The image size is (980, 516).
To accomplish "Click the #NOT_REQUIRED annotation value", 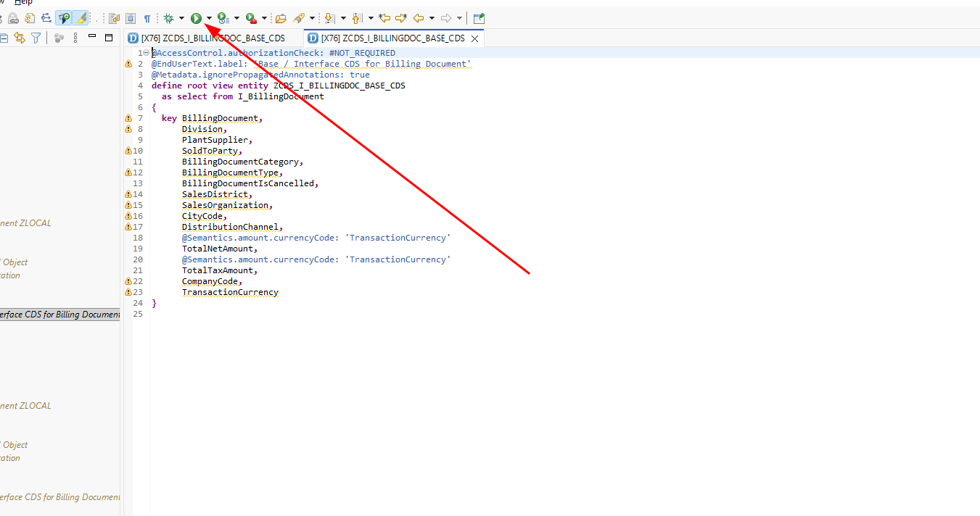I will [362, 53].
